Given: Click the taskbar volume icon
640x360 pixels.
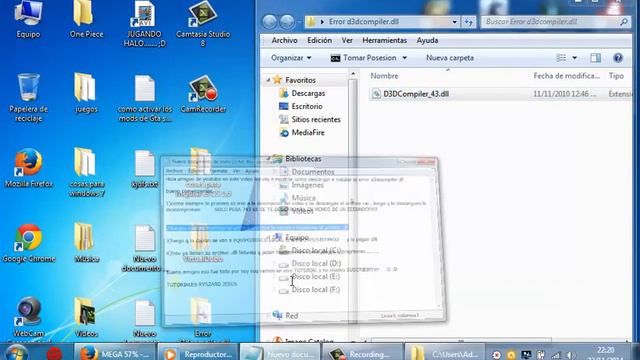Looking at the screenshot, I should (571, 355).
